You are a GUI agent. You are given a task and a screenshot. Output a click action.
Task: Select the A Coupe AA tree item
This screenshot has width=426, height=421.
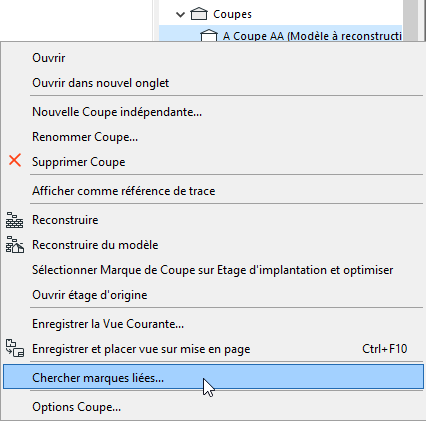coord(280,33)
